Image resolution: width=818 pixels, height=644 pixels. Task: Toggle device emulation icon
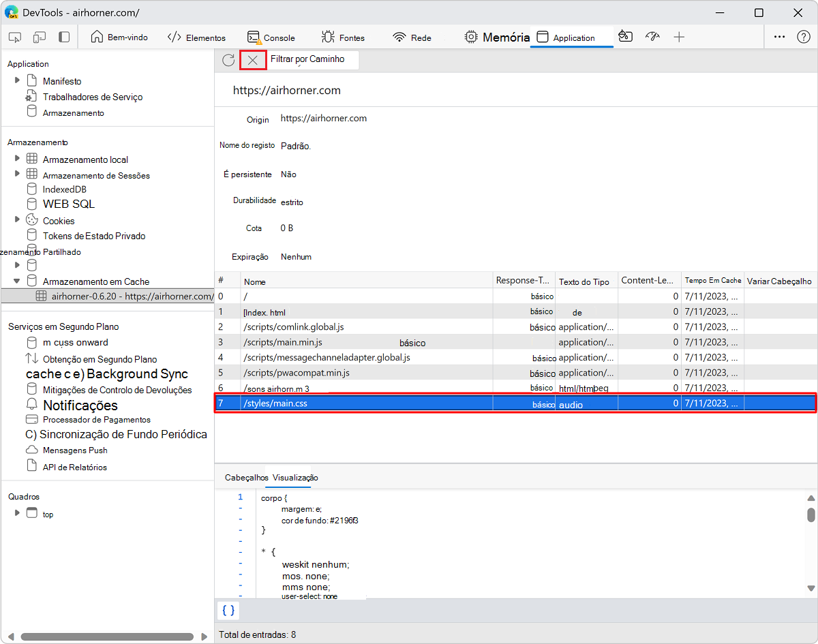click(x=40, y=37)
